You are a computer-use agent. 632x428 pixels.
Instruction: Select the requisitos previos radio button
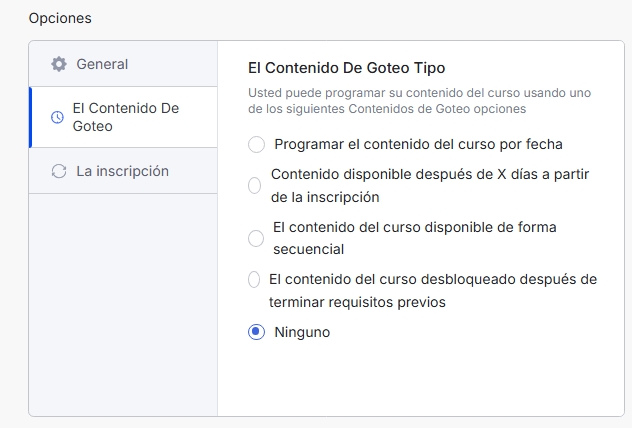(x=254, y=279)
